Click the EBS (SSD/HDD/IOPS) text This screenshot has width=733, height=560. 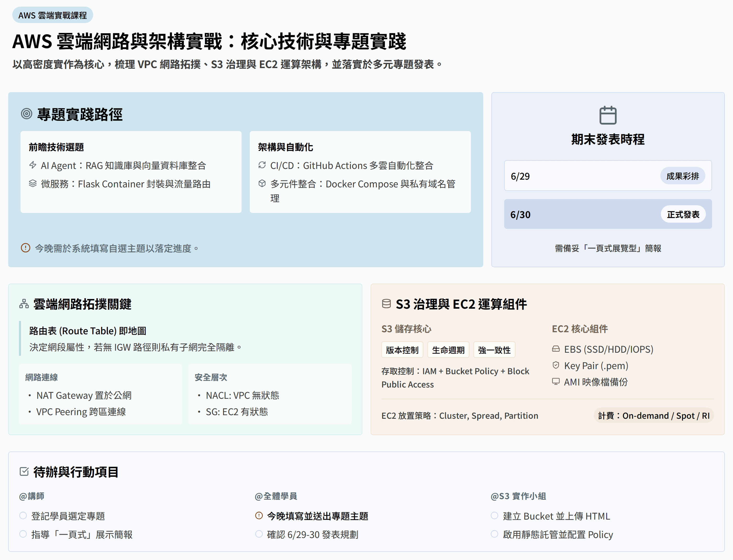609,349
